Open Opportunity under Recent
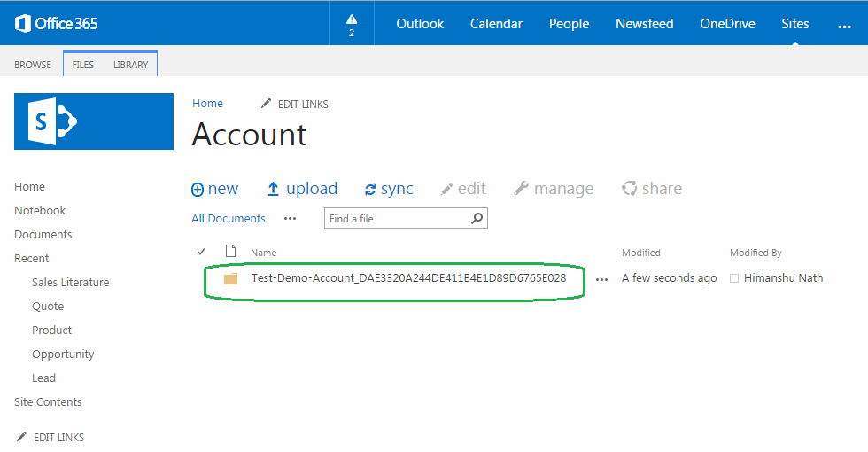This screenshot has height=452, width=868. [x=63, y=355]
